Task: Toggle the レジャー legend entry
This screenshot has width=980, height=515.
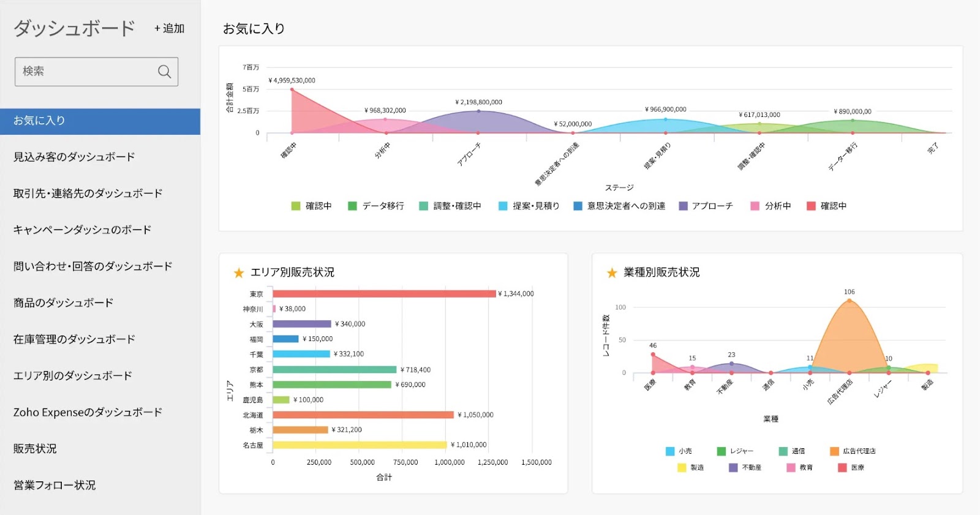Action: 736,451
